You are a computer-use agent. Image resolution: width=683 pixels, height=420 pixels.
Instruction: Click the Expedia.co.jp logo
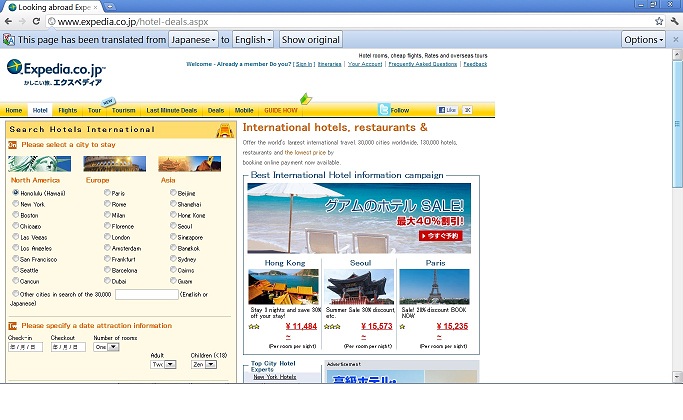tap(56, 72)
